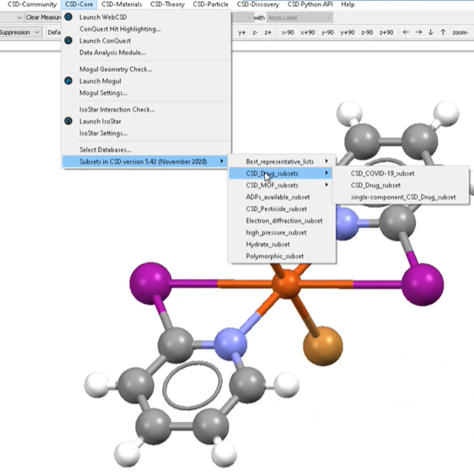
Task: Open the Atom Label dropdown next to 'with'
Action: point(299,17)
